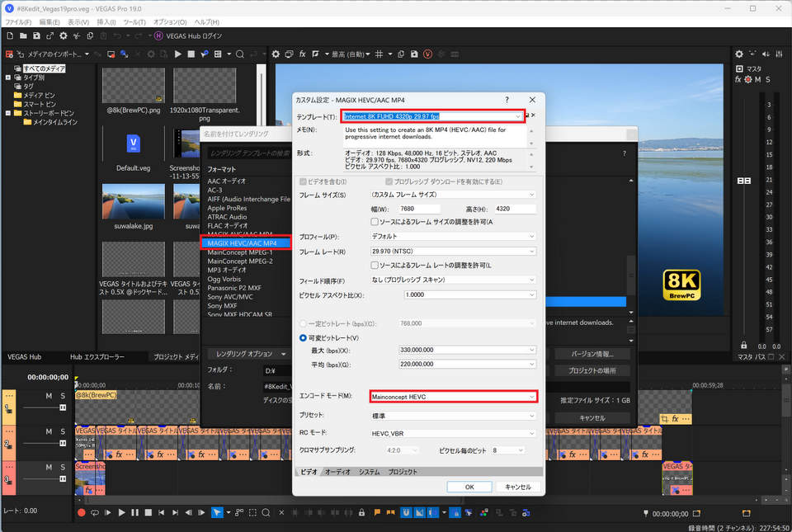
Task: Click the VEGAS Hub login icon
Action: [x=158, y=36]
